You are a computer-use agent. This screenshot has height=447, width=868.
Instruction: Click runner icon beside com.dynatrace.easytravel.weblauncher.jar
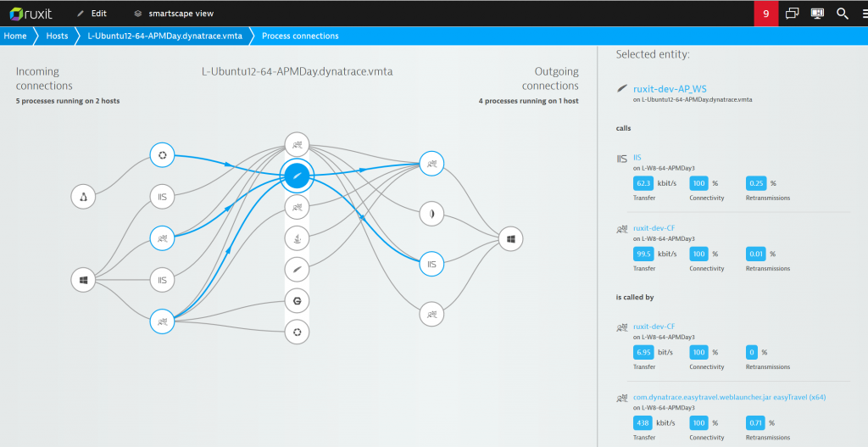(622, 399)
